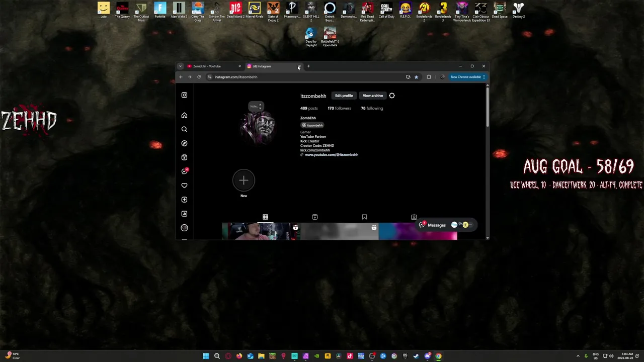
Task: Open Dead Island 2 desktop shortcut
Action: pos(235,11)
